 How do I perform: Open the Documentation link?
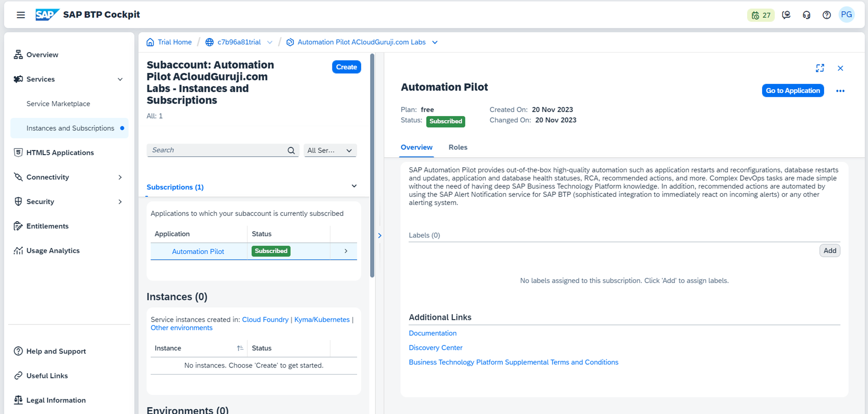(432, 333)
